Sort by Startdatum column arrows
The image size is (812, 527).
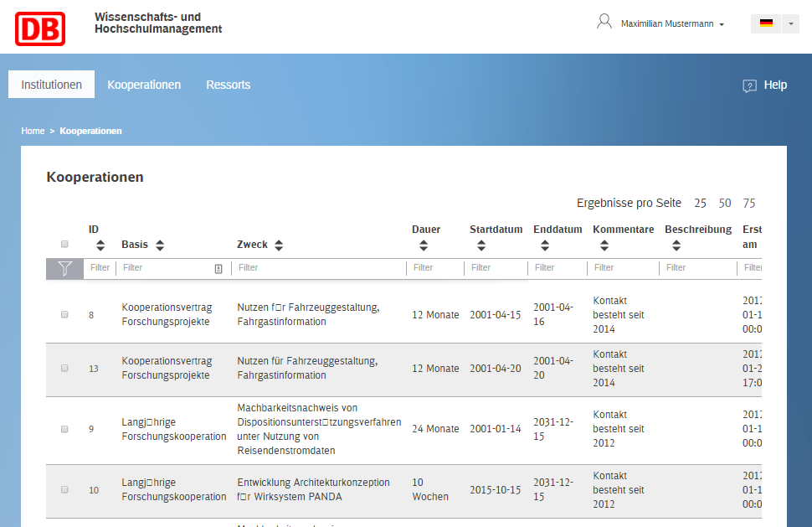[x=481, y=245]
